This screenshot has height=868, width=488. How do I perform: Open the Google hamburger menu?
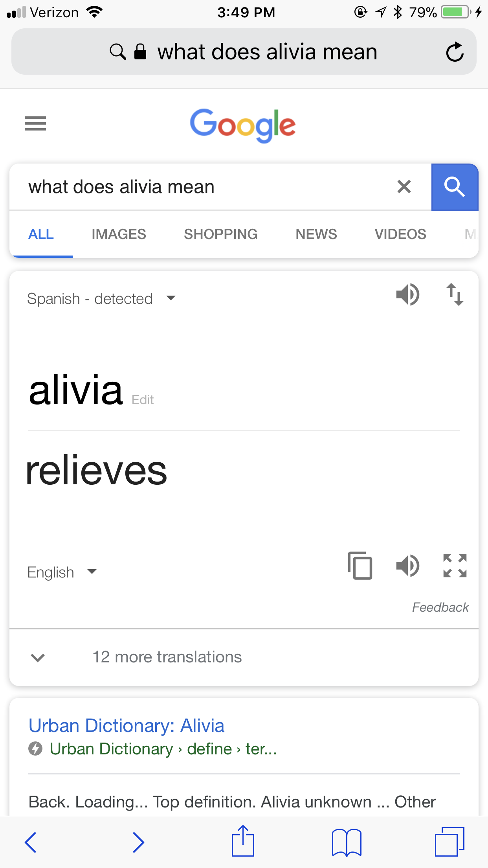pyautogui.click(x=35, y=123)
